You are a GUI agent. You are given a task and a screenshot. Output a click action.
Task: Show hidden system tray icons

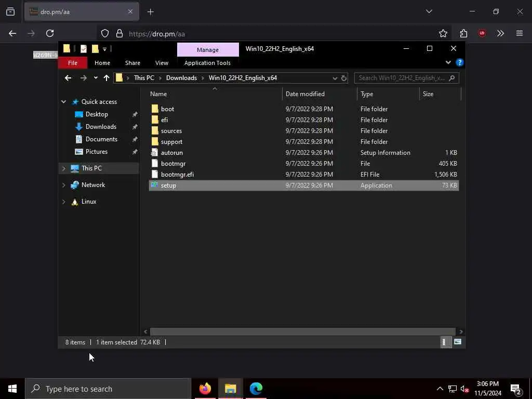click(x=440, y=389)
